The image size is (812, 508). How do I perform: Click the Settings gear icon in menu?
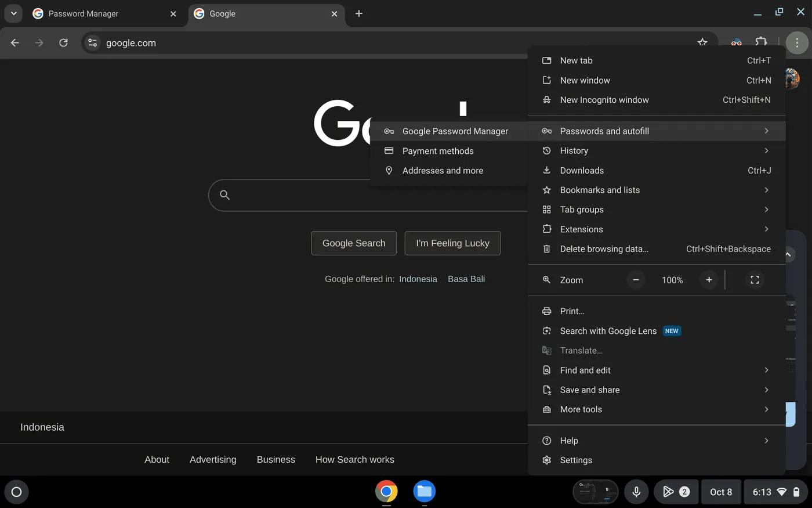click(x=546, y=460)
